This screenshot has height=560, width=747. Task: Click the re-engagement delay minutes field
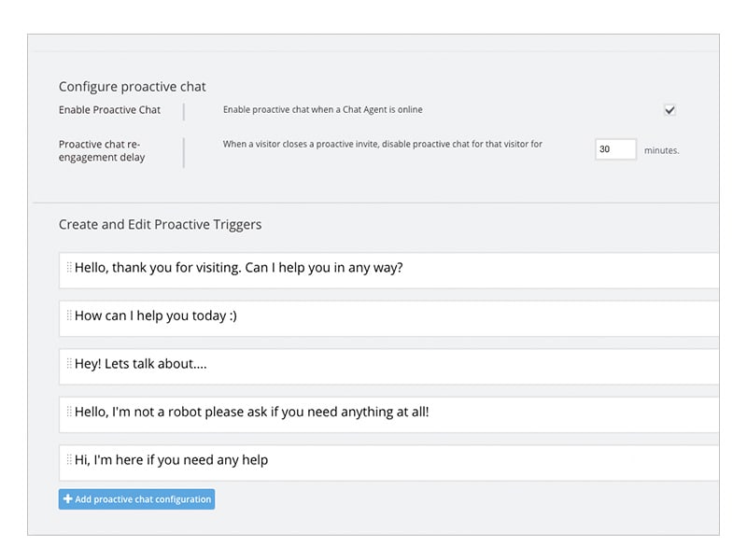coord(615,149)
